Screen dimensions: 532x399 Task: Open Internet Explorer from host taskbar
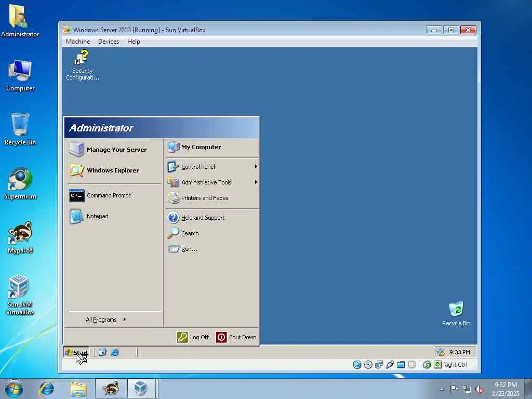coord(46,389)
